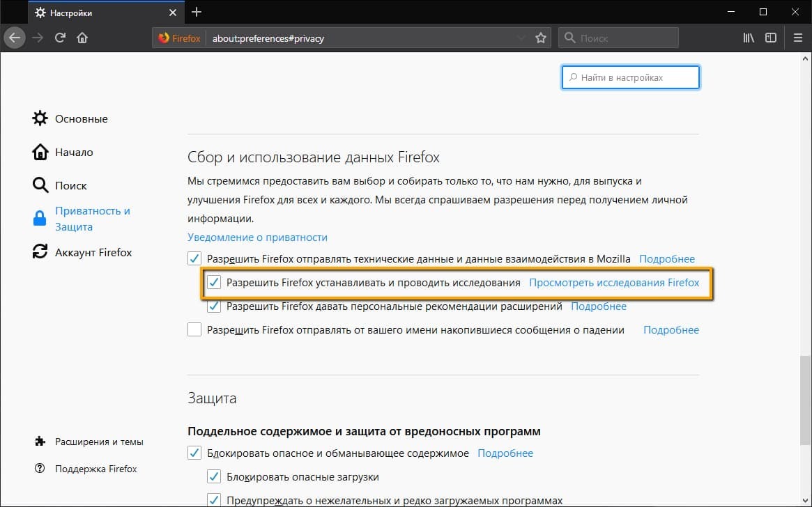Close the Настройки tab

pyautogui.click(x=173, y=13)
